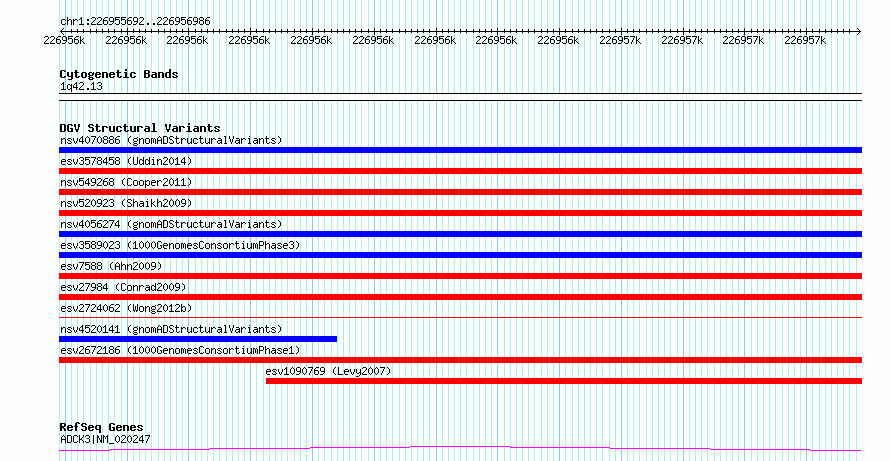
Task: Open the nsv520923 (Shaikh2009) variant label
Action: tap(126, 203)
